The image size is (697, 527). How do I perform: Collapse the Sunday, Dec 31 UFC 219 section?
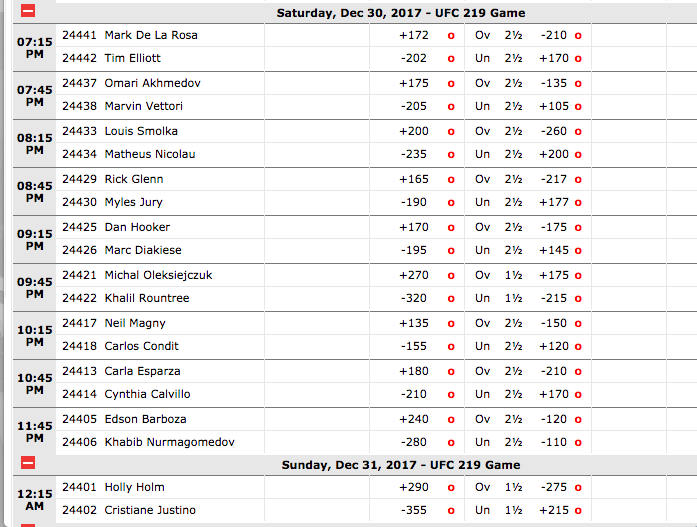point(28,463)
